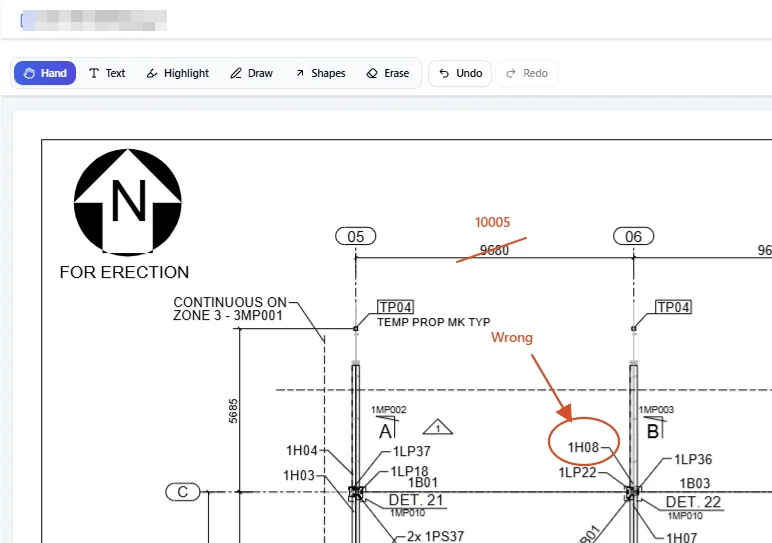Select the Erase tool
The image size is (772, 543).
[x=388, y=73]
